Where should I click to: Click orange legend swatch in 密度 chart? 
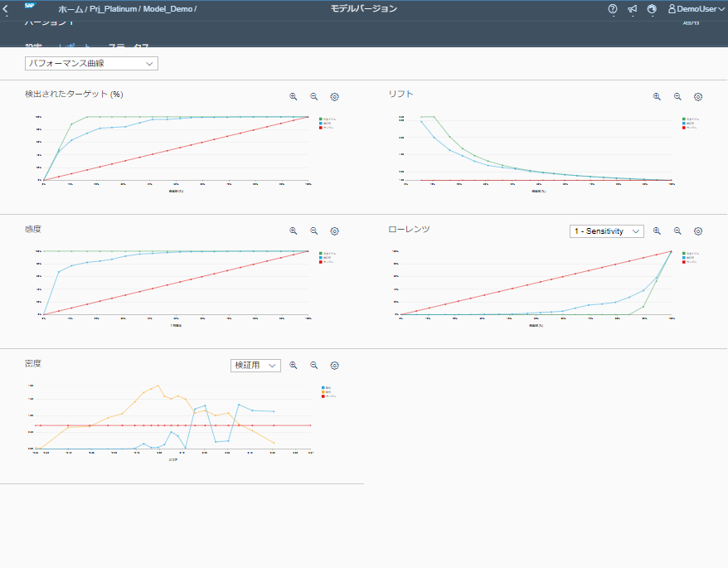(x=323, y=392)
